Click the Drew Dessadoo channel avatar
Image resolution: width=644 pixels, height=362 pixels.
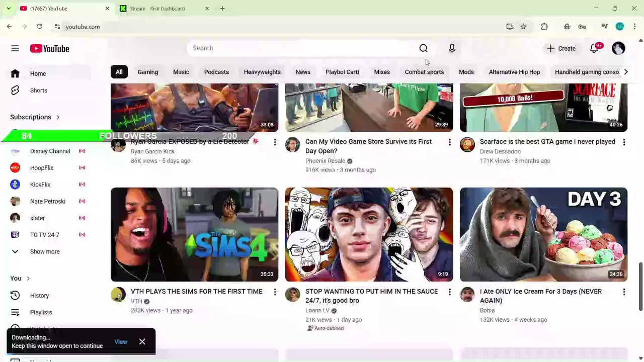tap(467, 145)
